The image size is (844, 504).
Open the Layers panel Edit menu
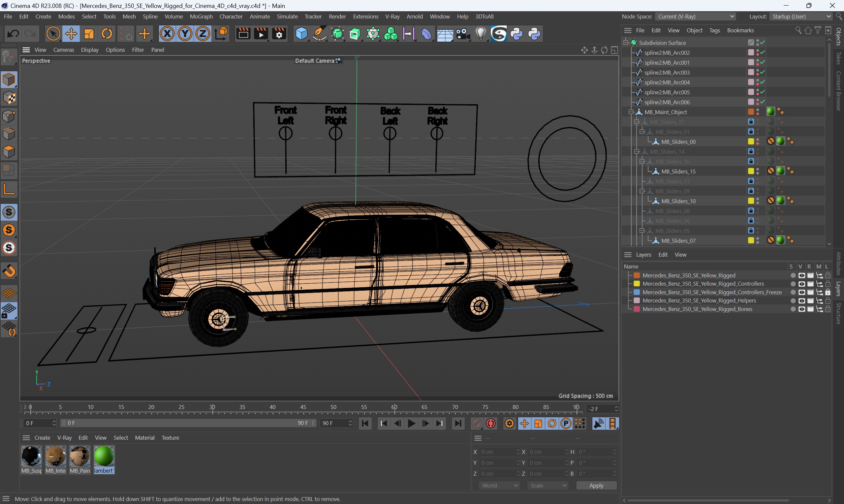click(663, 254)
